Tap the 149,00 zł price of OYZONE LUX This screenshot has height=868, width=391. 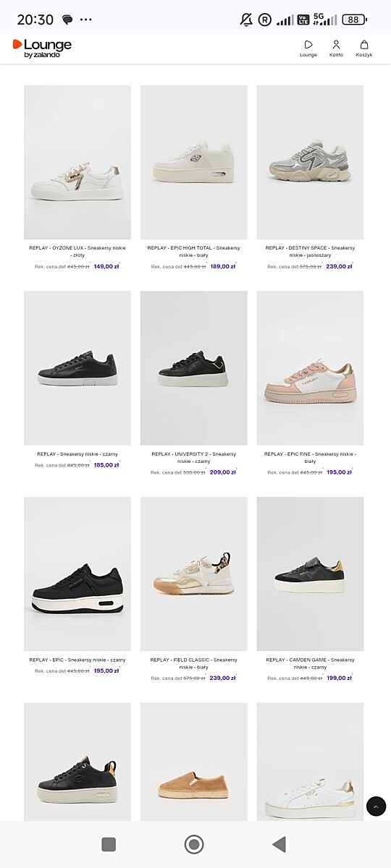pyautogui.click(x=106, y=266)
